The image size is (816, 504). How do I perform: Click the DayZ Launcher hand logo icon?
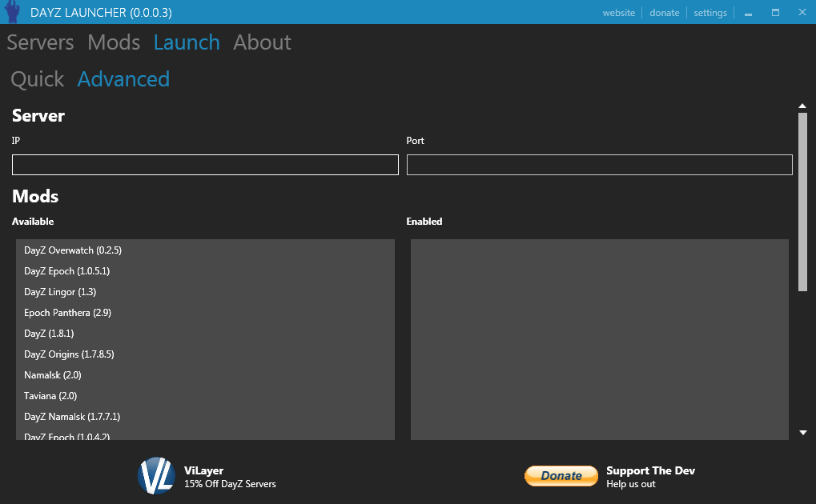click(x=12, y=11)
